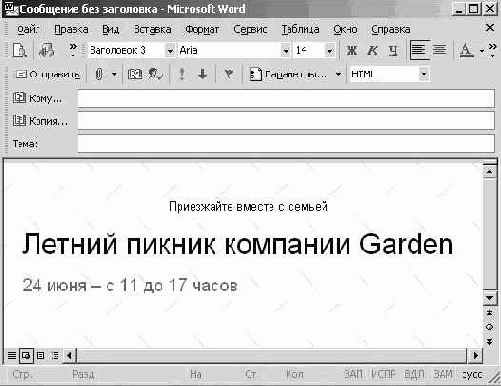Open the Вид menu

click(110, 29)
